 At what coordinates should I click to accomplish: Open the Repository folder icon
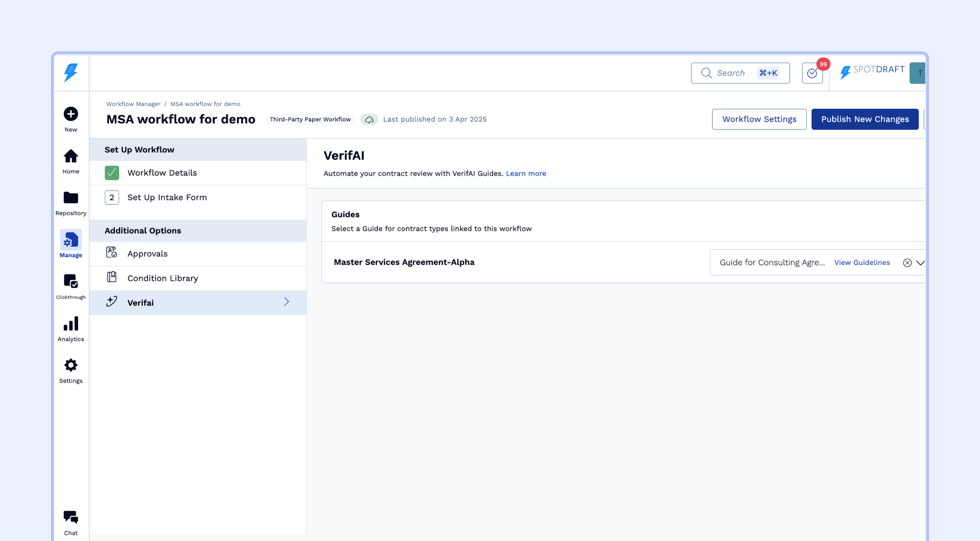[x=71, y=198]
